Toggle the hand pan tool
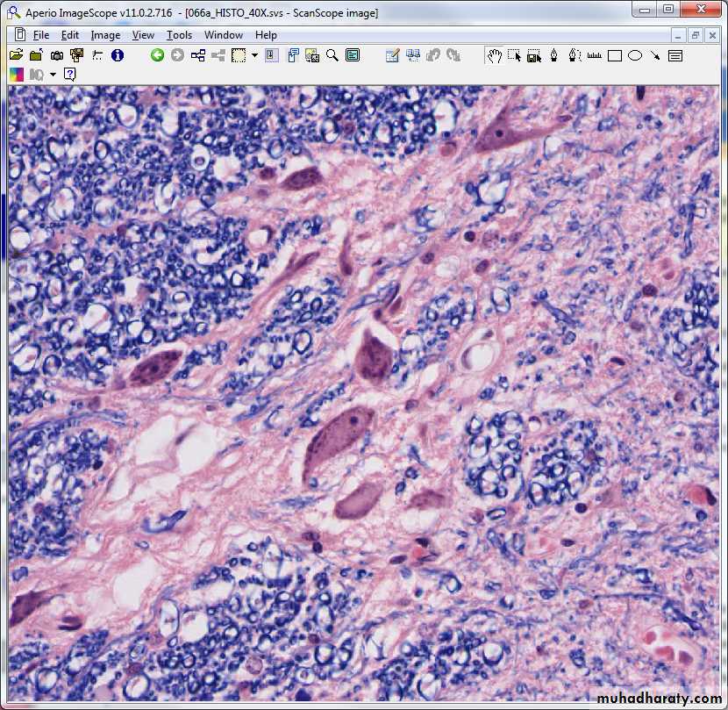 (495, 55)
